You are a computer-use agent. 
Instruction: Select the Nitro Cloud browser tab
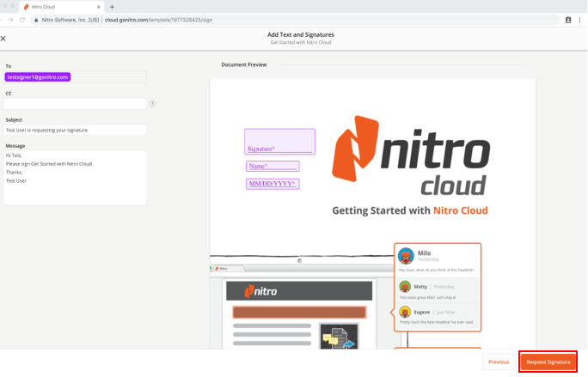point(62,7)
